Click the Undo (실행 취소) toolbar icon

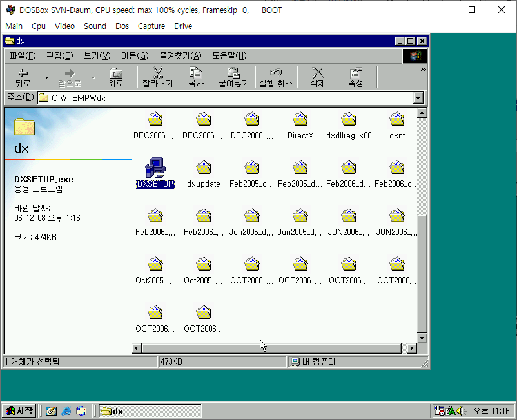(x=276, y=78)
